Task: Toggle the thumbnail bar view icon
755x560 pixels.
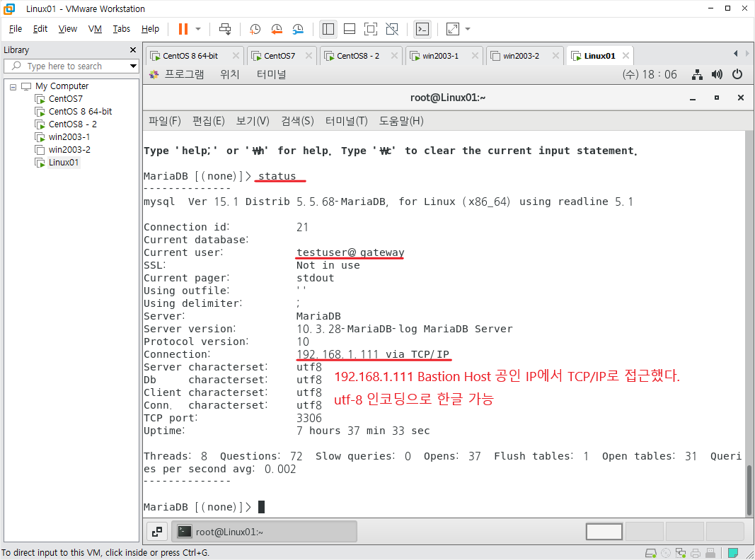Action: [x=350, y=29]
